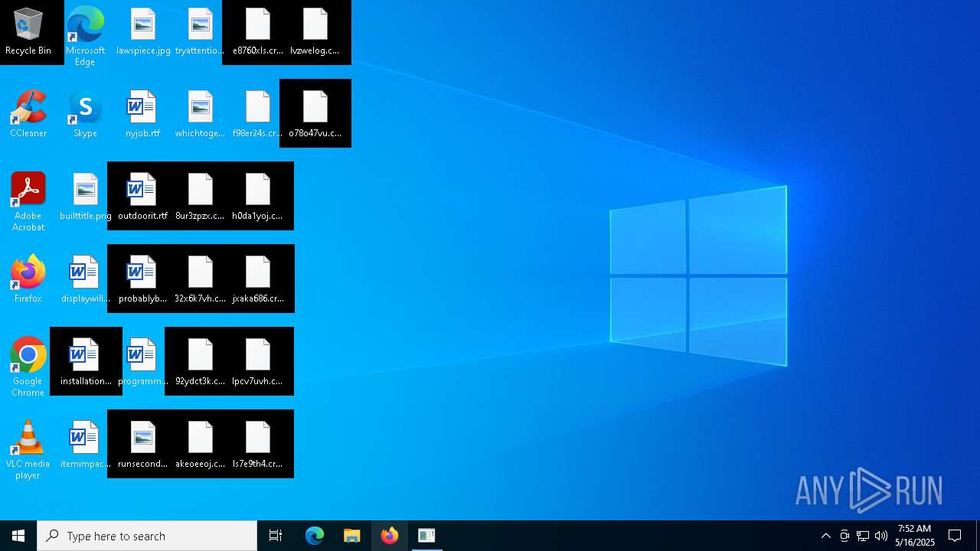
Task: Select the e8760xls.cr... file
Action: tap(258, 32)
